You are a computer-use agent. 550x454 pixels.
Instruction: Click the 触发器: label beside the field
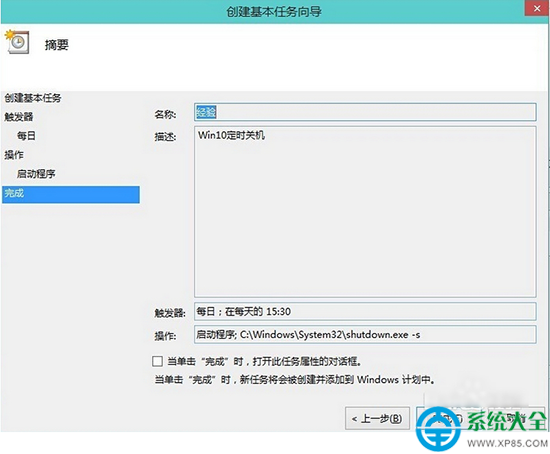click(170, 313)
